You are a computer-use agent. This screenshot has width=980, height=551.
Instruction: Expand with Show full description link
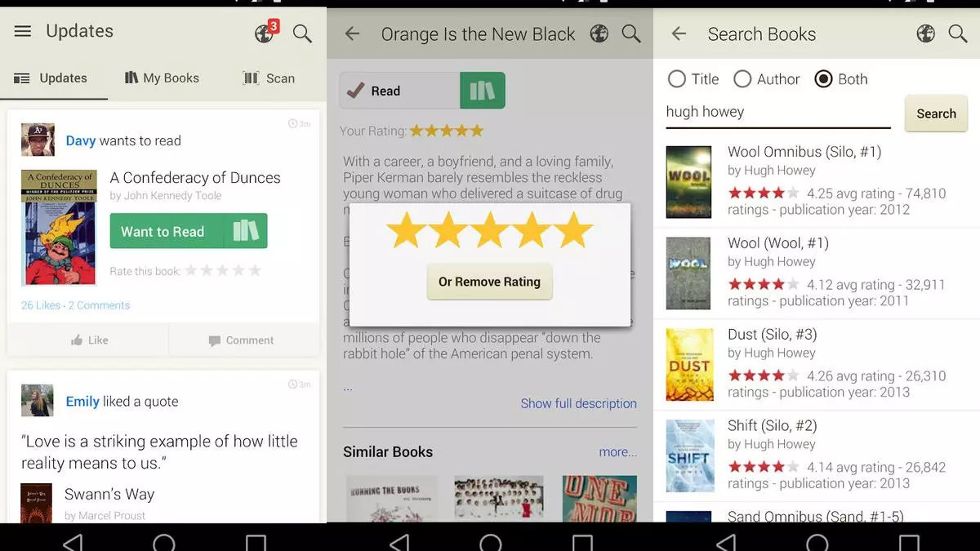(x=578, y=403)
